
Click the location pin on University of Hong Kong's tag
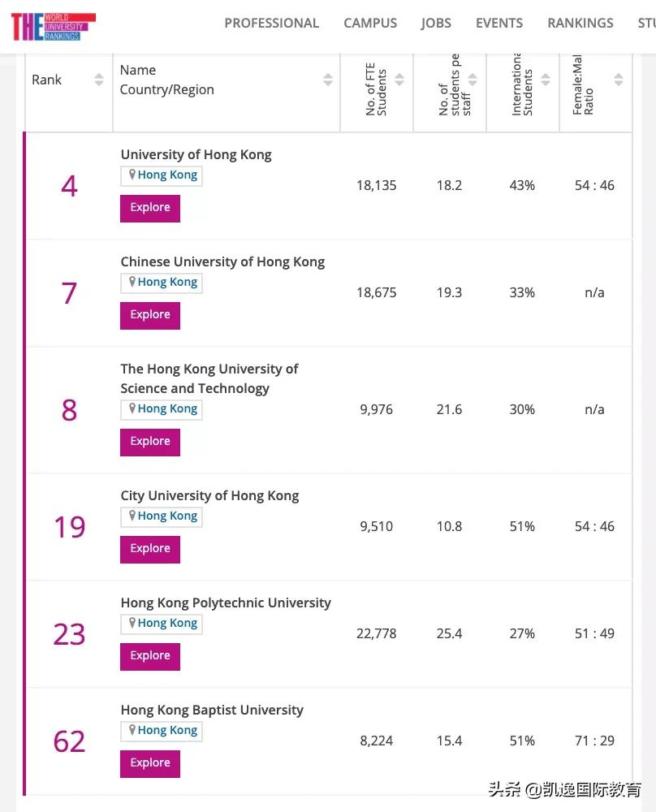[131, 175]
